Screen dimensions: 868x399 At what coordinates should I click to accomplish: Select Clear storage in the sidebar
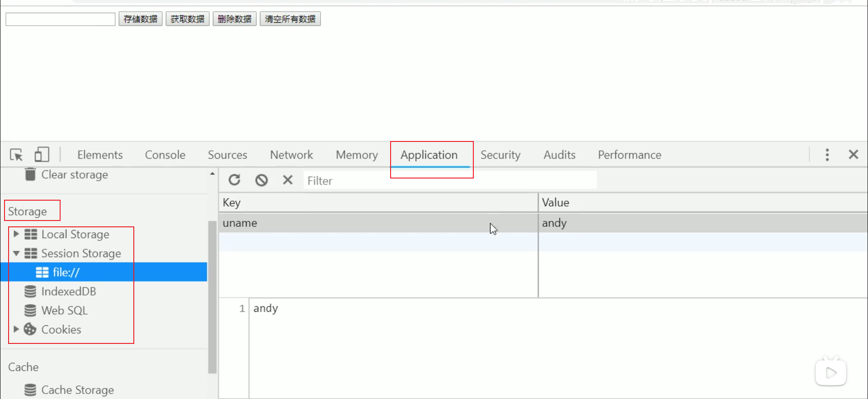[75, 174]
